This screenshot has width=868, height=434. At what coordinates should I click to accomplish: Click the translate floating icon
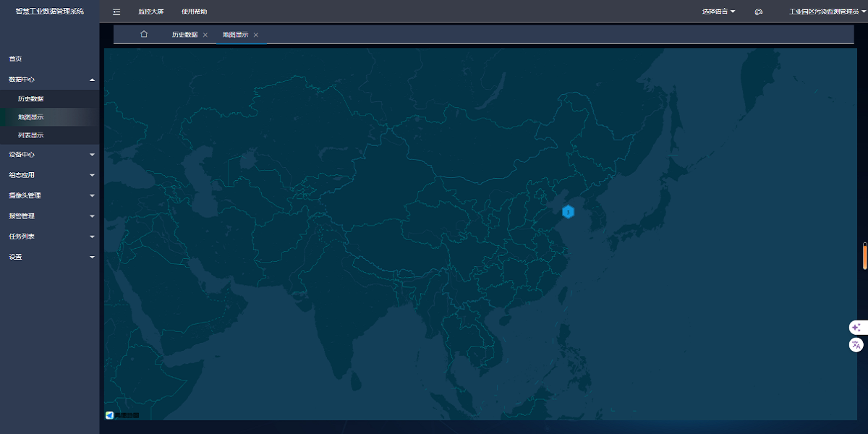click(856, 345)
